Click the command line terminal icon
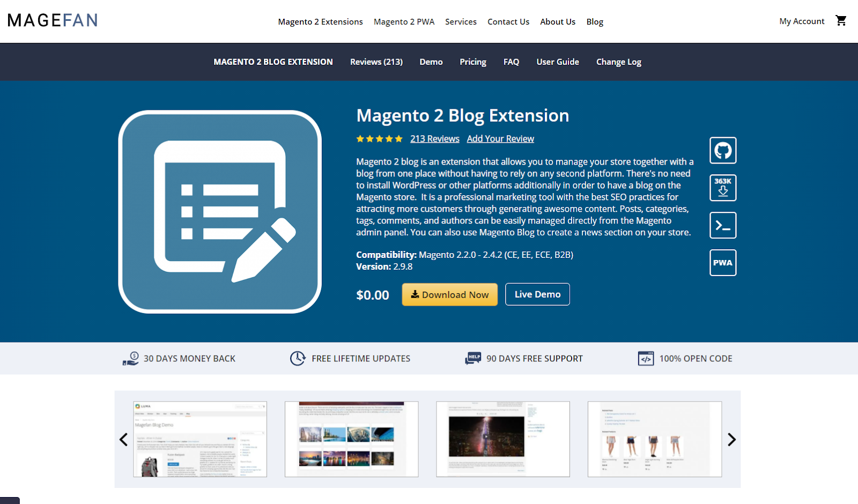858x504 pixels. (x=723, y=225)
